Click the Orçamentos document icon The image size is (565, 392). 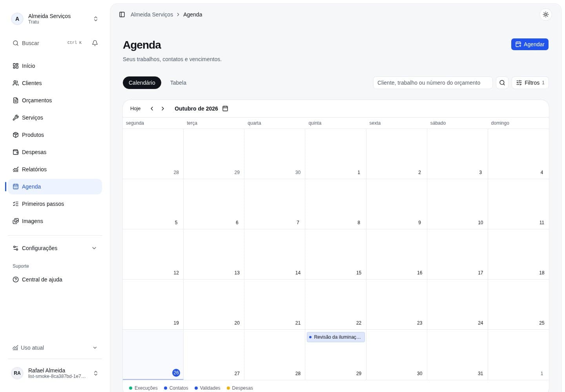(x=16, y=100)
